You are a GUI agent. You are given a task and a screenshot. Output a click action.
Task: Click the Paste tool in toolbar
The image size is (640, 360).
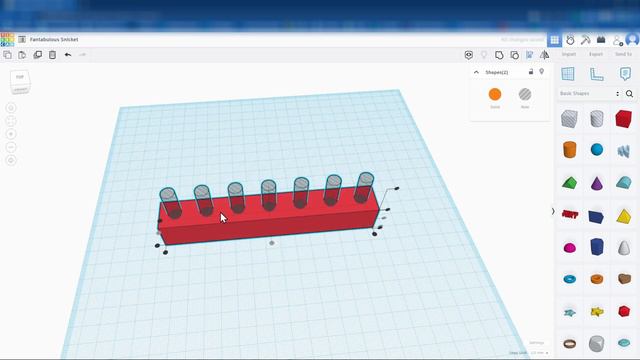(22, 55)
